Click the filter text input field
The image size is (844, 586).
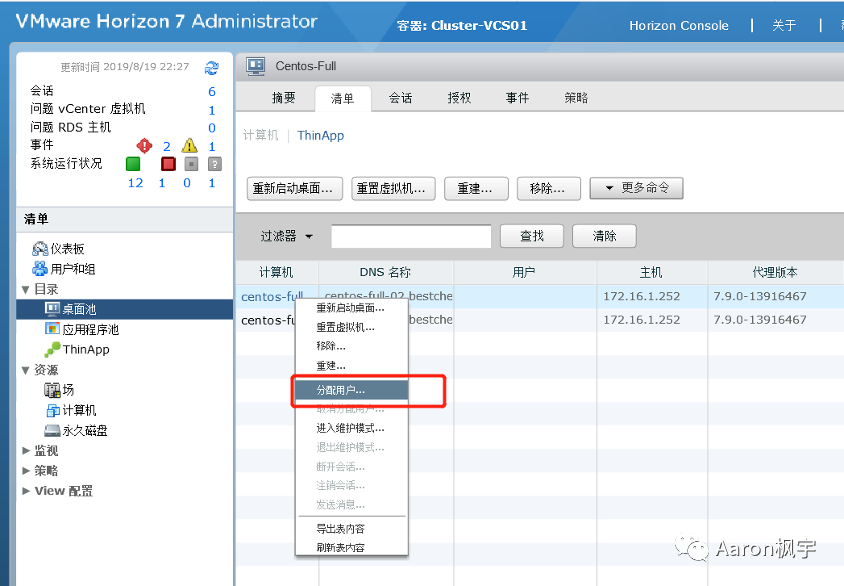(x=411, y=236)
